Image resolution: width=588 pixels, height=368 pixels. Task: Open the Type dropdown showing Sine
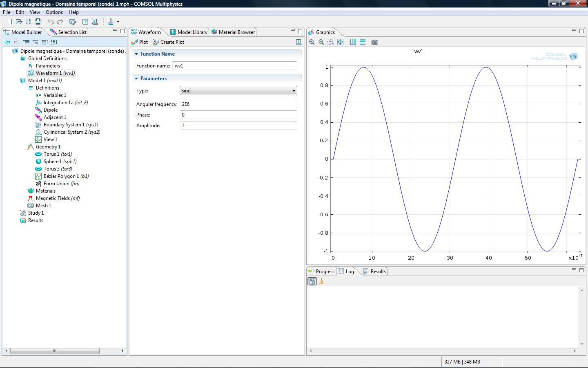(238, 91)
